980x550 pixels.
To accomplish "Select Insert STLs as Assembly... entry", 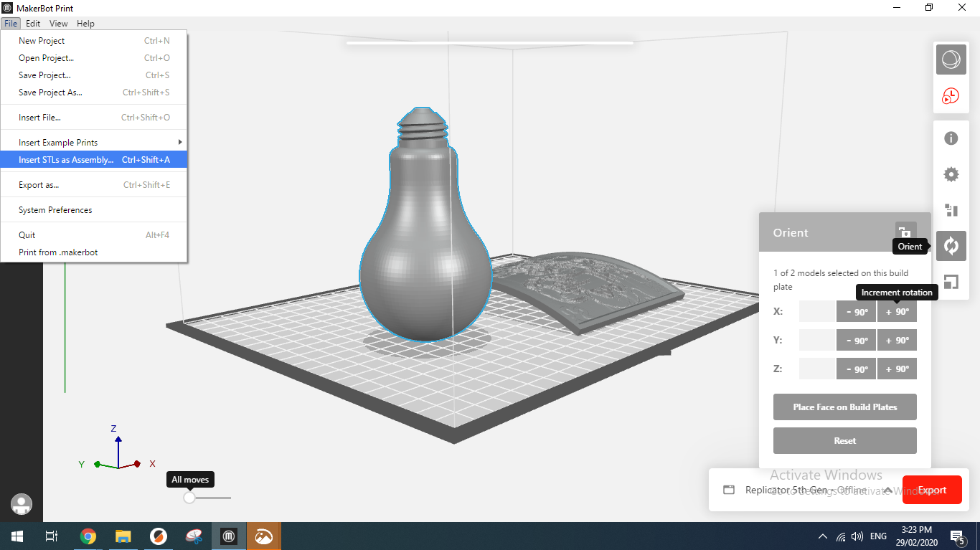I will point(94,160).
